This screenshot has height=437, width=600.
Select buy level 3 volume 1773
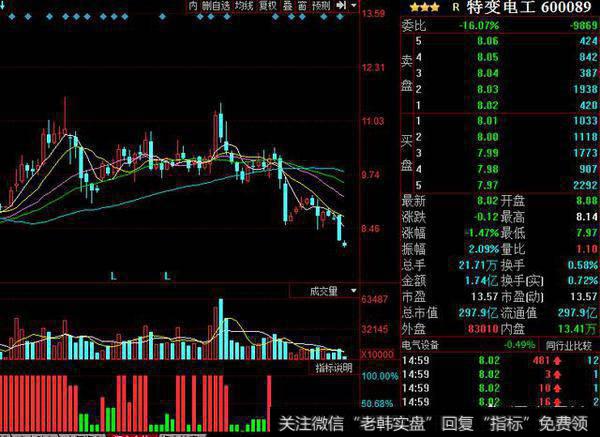tap(585, 153)
